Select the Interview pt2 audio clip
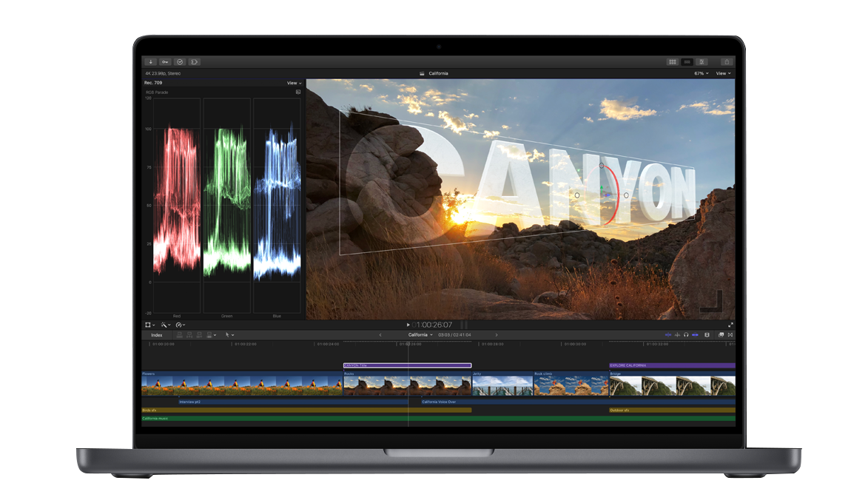The width and height of the screenshot is (868, 503). [x=293, y=402]
